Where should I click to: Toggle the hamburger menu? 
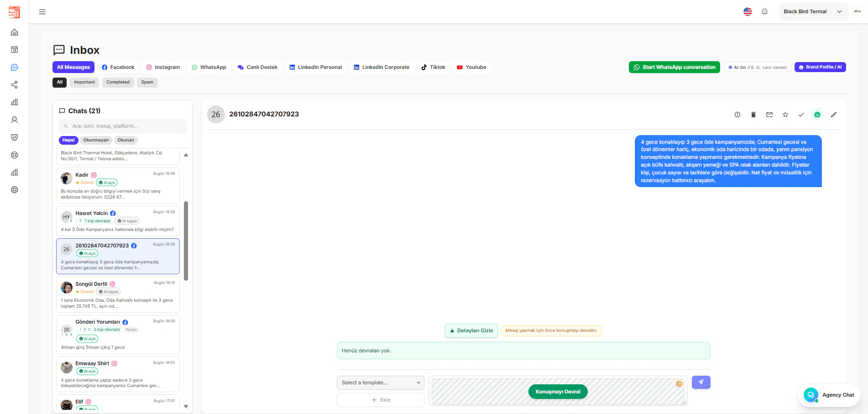pyautogui.click(x=42, y=12)
